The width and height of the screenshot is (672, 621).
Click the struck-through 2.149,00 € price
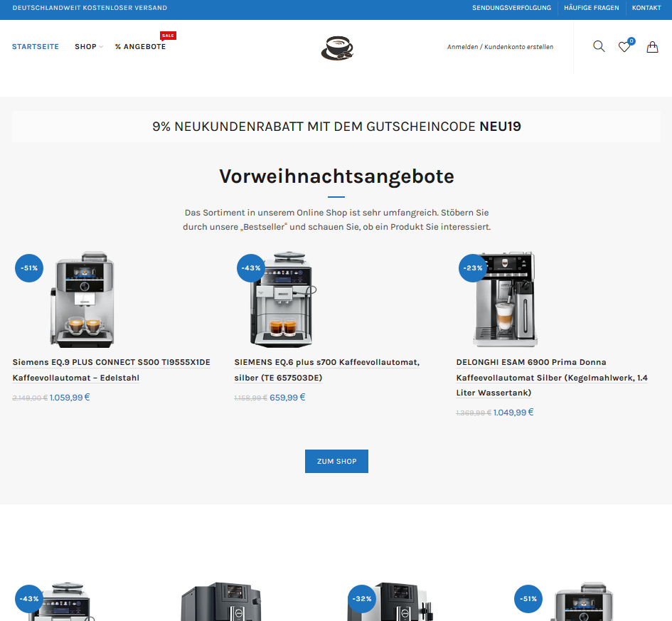point(30,398)
